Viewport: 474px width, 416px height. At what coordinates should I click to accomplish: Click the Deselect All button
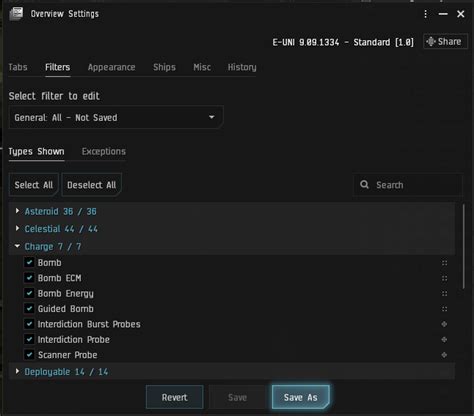pos(92,185)
